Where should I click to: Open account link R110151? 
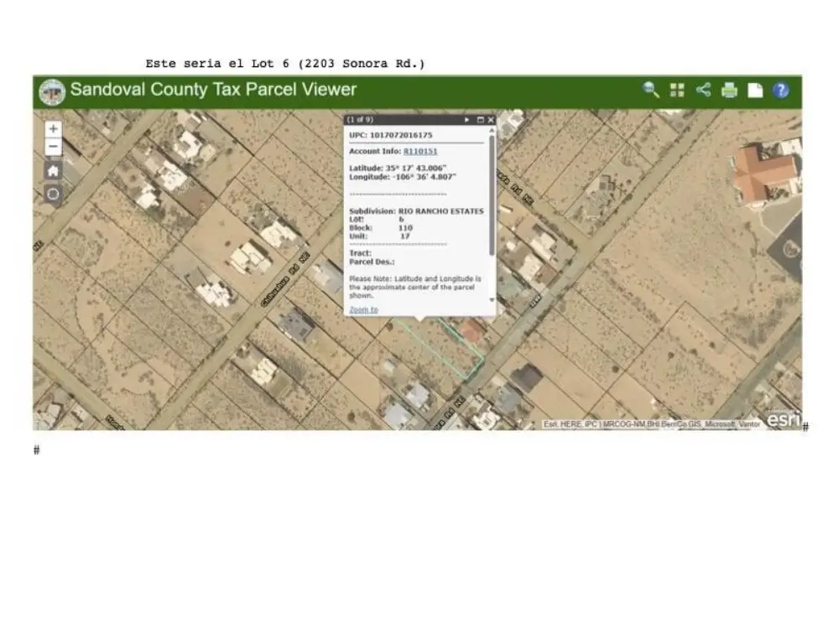pos(420,151)
